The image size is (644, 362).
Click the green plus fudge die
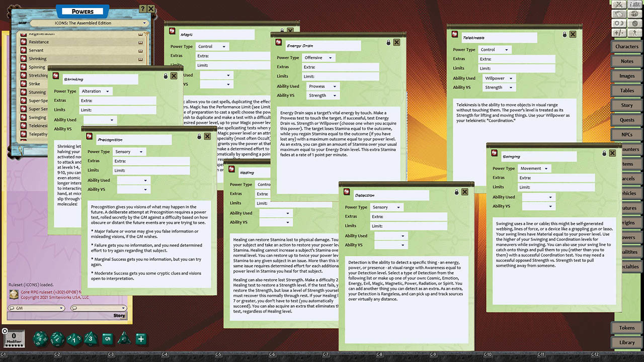141,339
